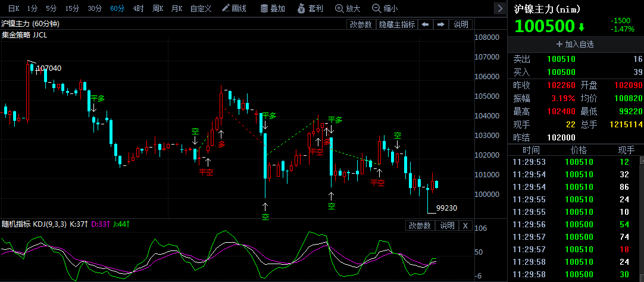
Task: Click the 99230 low price label
Action: point(447,208)
